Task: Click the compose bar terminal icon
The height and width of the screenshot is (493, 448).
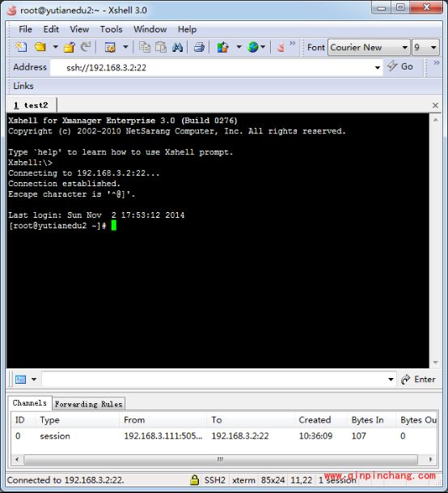Action: (21, 380)
